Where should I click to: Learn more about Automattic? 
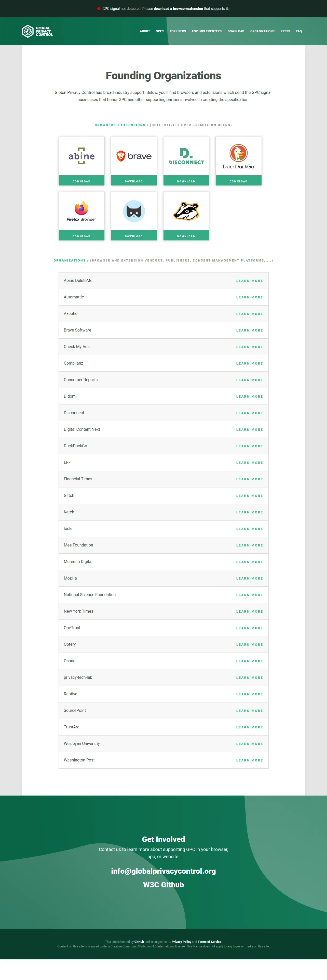click(x=249, y=297)
